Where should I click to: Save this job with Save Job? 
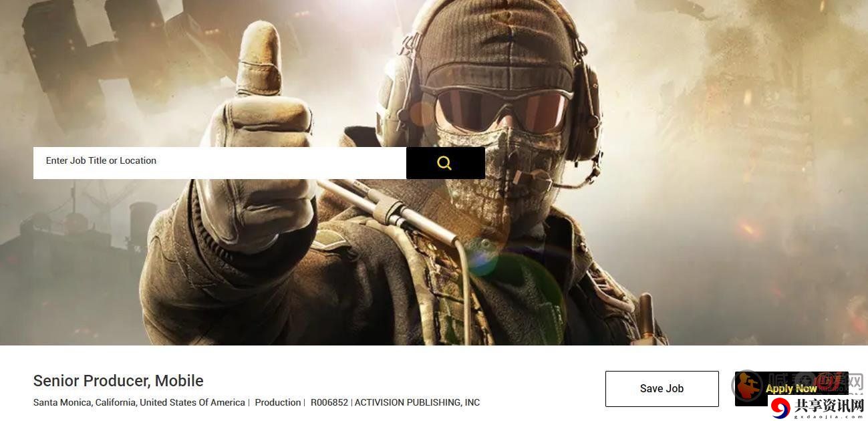click(662, 389)
